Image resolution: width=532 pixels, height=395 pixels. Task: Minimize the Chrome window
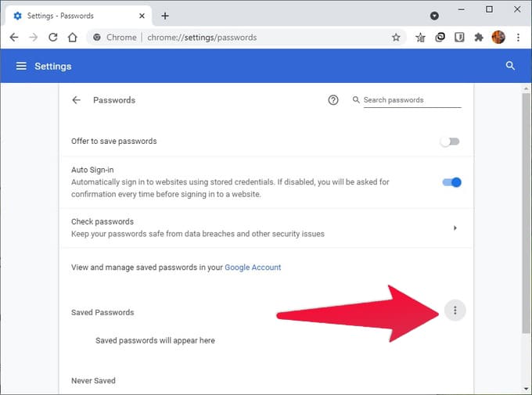coord(461,9)
